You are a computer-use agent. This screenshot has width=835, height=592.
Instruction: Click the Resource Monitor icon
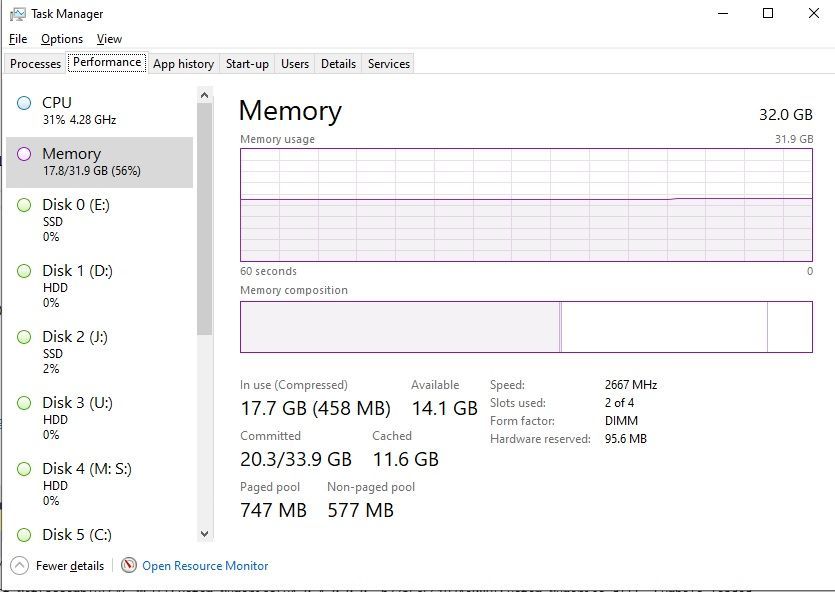coord(128,565)
